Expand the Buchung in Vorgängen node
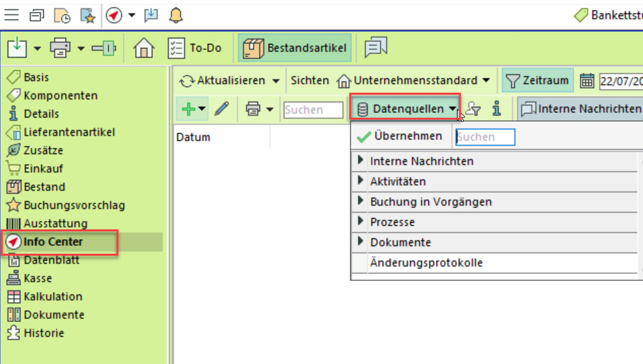Screen dimensions: 643x364 pos(359,202)
